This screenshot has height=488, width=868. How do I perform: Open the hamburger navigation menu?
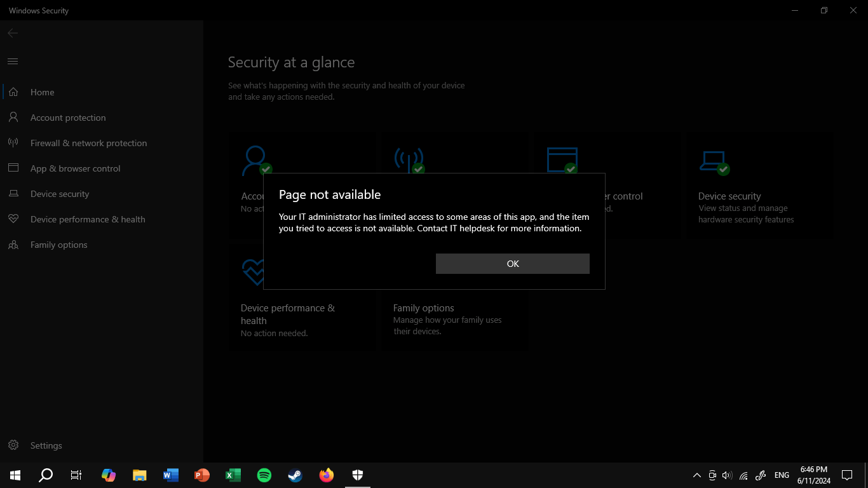coord(13,61)
